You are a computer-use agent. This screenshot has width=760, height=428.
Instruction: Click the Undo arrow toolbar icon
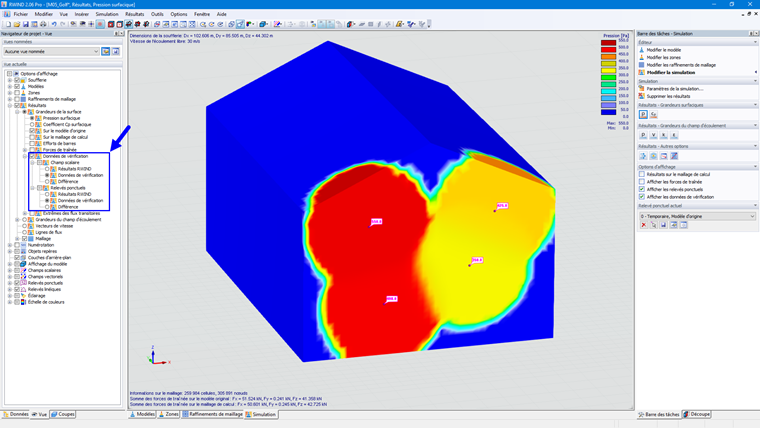(x=54, y=24)
